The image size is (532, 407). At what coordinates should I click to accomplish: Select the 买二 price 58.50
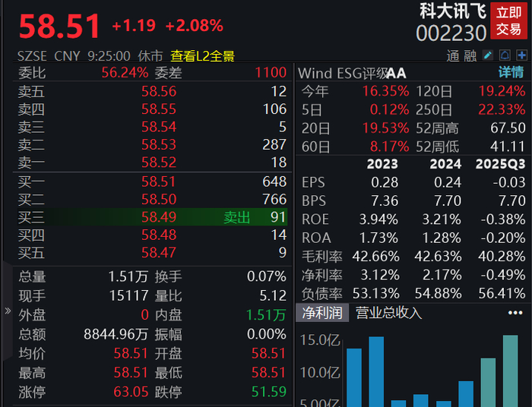(159, 199)
